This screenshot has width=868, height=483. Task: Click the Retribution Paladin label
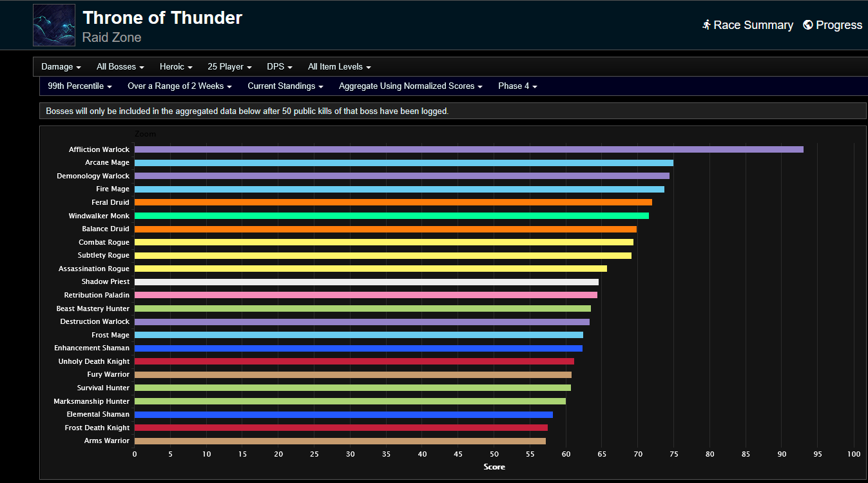97,295
